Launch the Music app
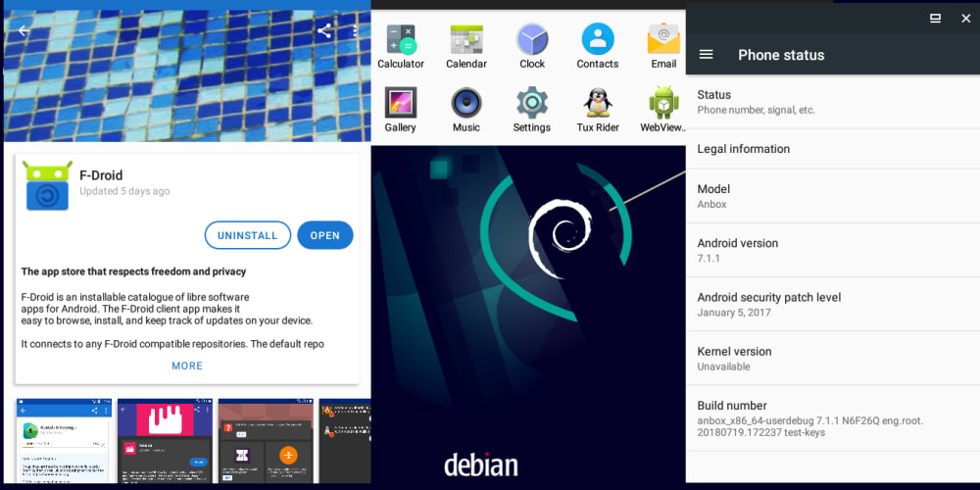 [x=466, y=110]
